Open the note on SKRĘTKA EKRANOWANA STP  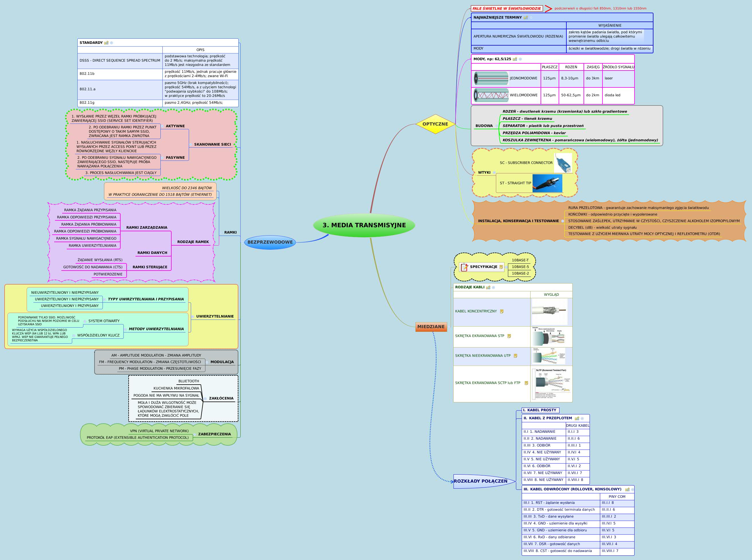point(509,336)
